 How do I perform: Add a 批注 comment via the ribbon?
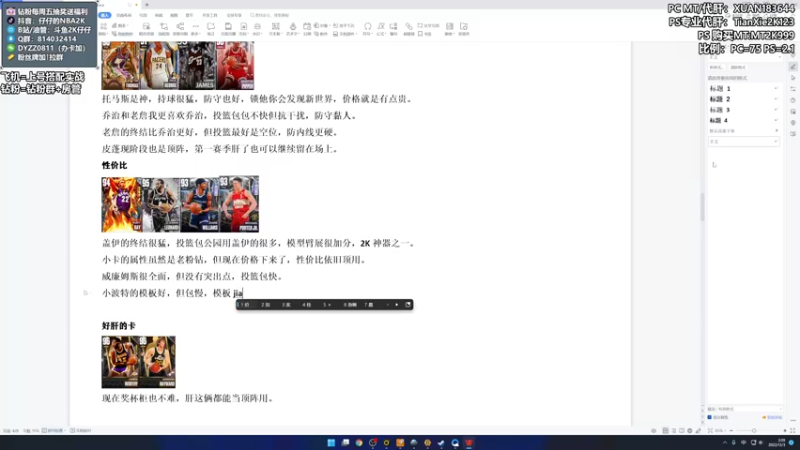(211, 29)
